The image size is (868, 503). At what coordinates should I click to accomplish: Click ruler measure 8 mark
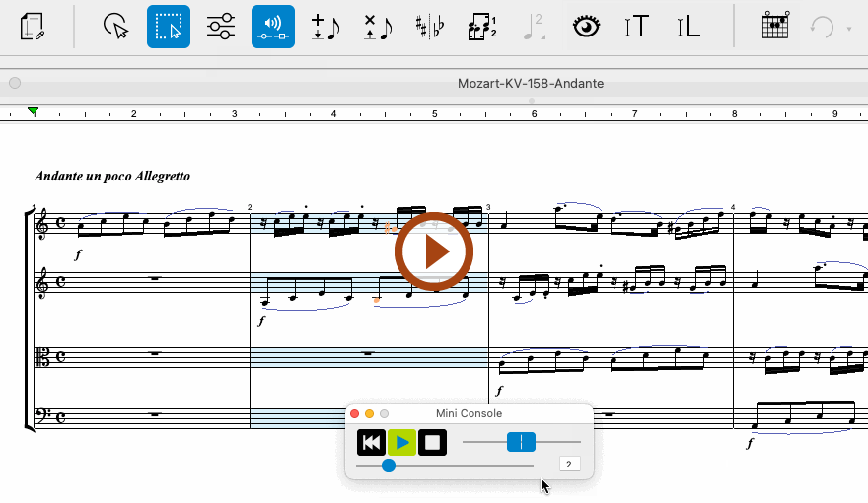click(x=735, y=114)
